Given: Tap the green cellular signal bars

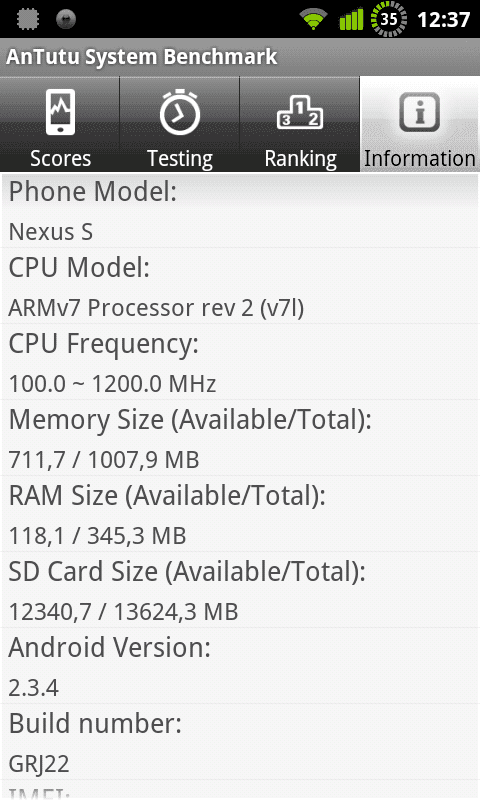Looking at the screenshot, I should pos(351,19).
